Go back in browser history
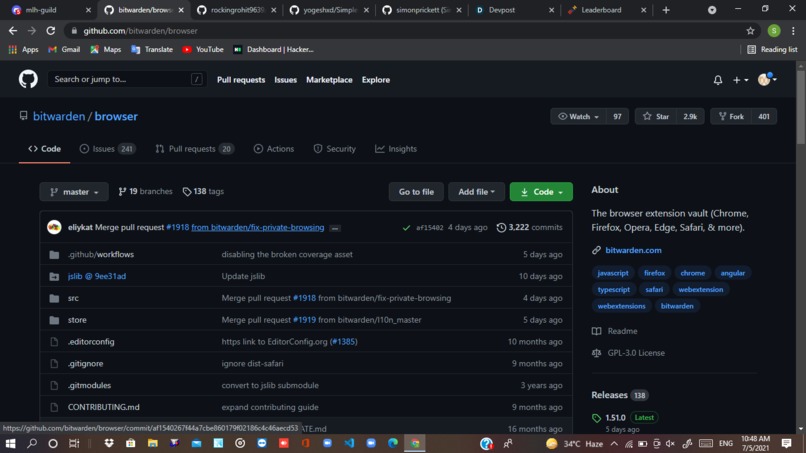This screenshot has height=453, width=806. pos(13,31)
